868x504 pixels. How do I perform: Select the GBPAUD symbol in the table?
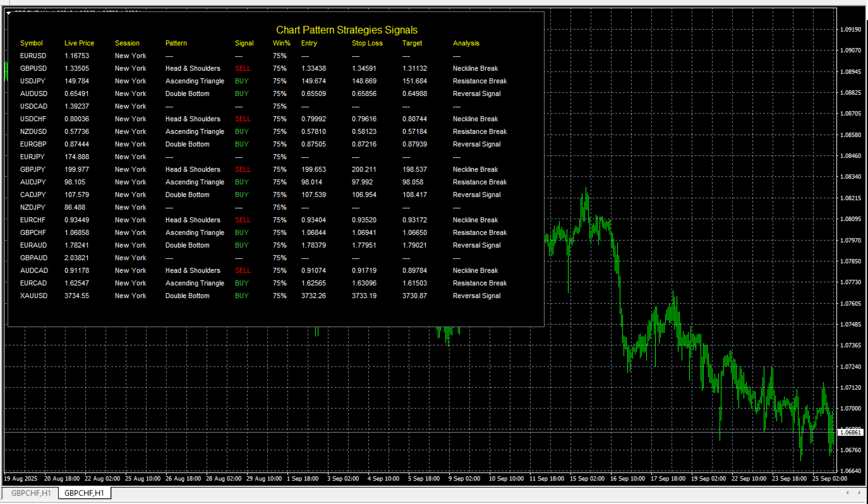coord(34,258)
